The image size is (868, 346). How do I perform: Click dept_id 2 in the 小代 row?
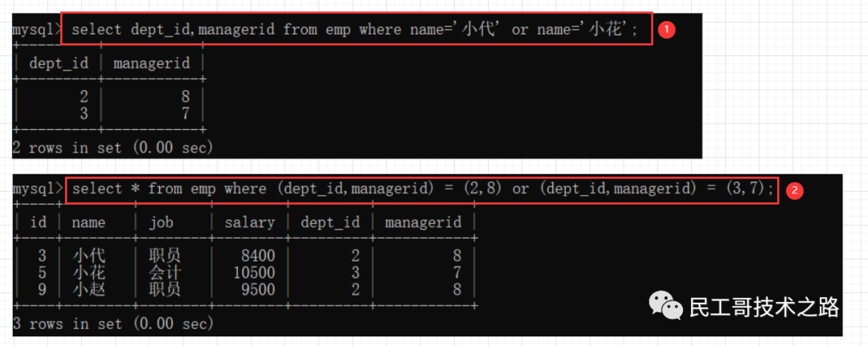pyautogui.click(x=355, y=255)
